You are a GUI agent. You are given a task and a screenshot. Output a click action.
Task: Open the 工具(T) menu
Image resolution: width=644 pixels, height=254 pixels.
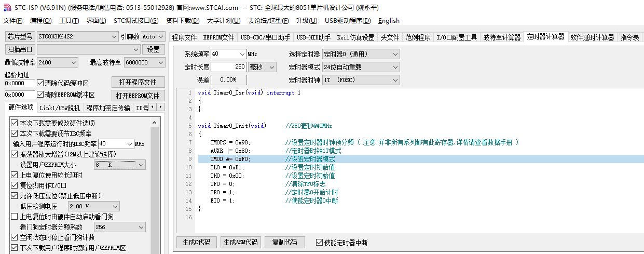[x=69, y=21]
